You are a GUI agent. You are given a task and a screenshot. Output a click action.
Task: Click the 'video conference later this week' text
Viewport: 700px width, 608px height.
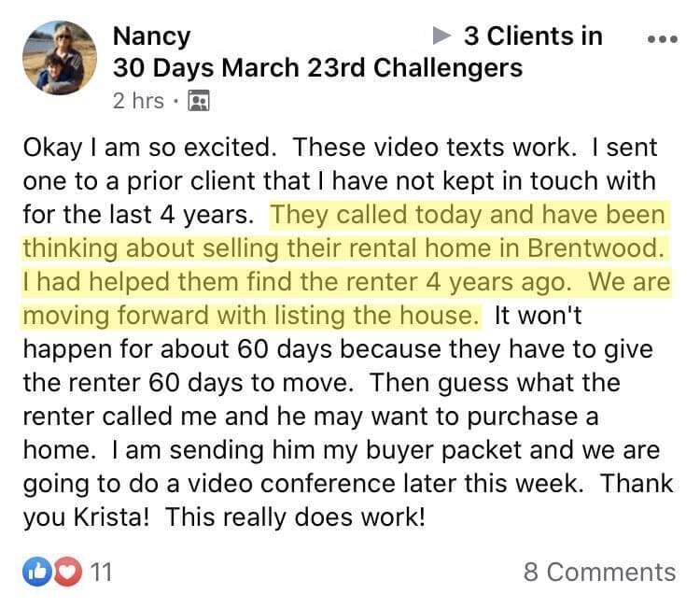[x=385, y=484]
